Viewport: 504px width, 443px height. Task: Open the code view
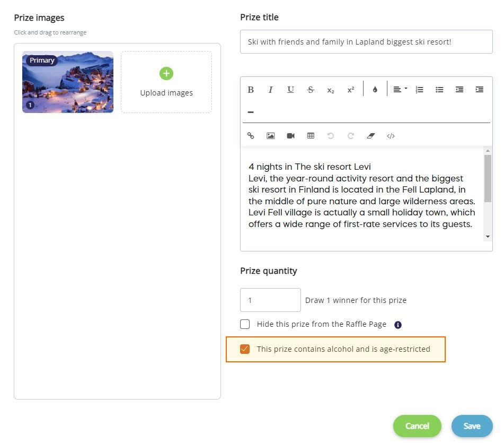pyautogui.click(x=391, y=136)
